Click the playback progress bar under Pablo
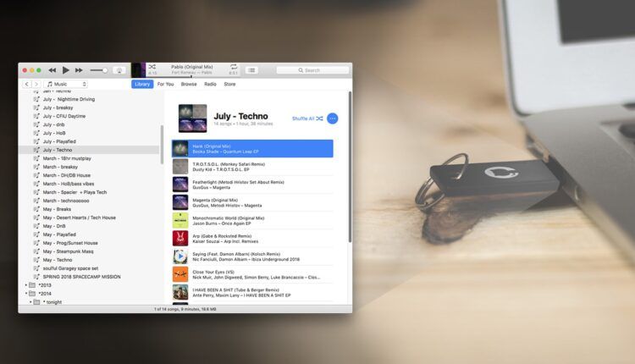 click(x=192, y=76)
